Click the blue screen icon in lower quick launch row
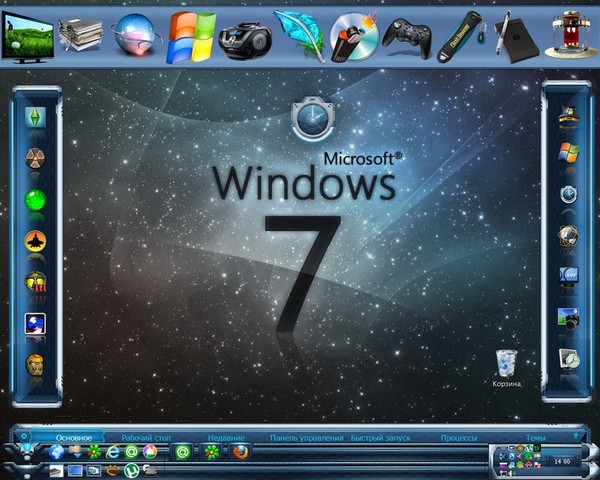 pyautogui.click(x=75, y=470)
